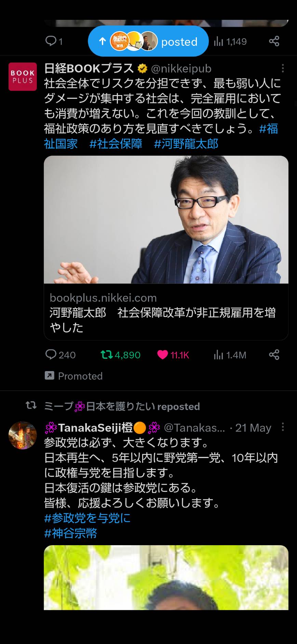Share the Nikkei BOOK Plus post
The image size is (297, 644).
(x=274, y=355)
